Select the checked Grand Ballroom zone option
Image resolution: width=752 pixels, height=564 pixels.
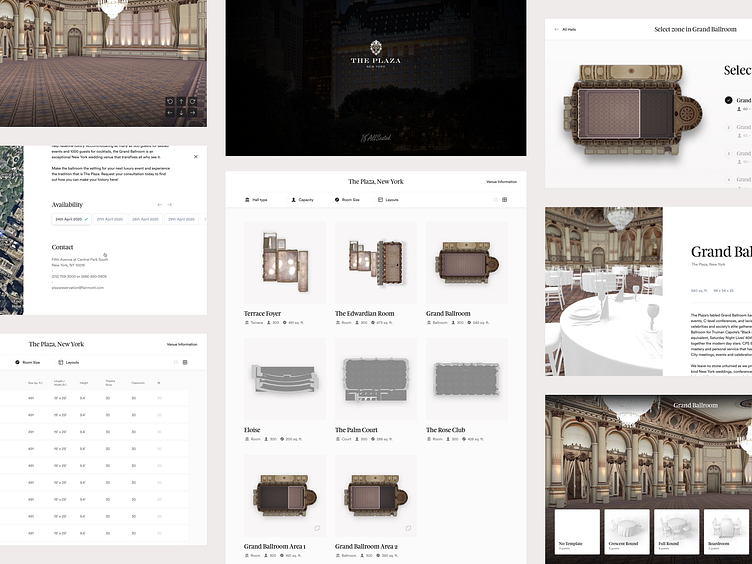click(x=729, y=100)
